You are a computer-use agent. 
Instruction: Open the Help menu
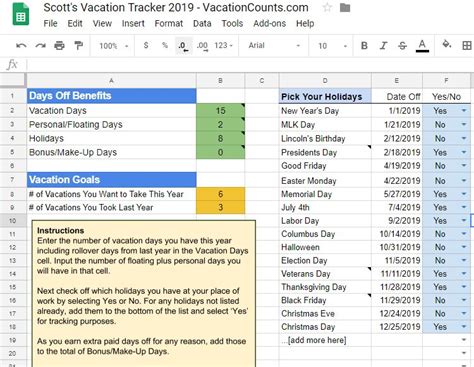point(305,24)
